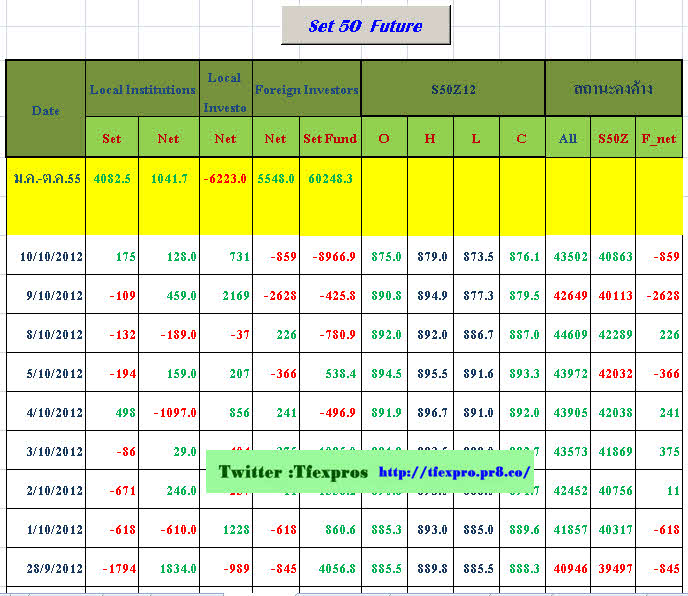Click the 44609 All value cell

568,335
